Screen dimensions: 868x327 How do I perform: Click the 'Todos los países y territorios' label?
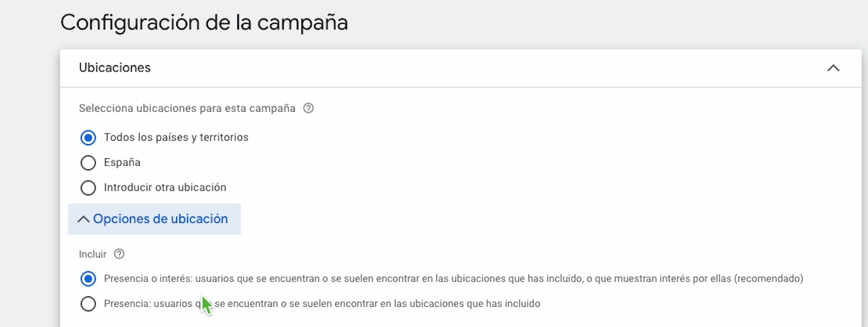pyautogui.click(x=176, y=138)
